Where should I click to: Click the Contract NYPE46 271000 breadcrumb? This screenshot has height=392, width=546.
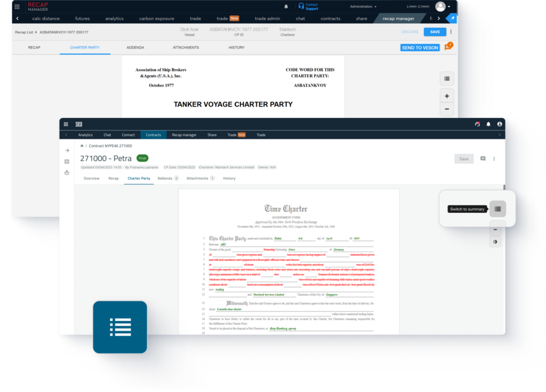(110, 146)
